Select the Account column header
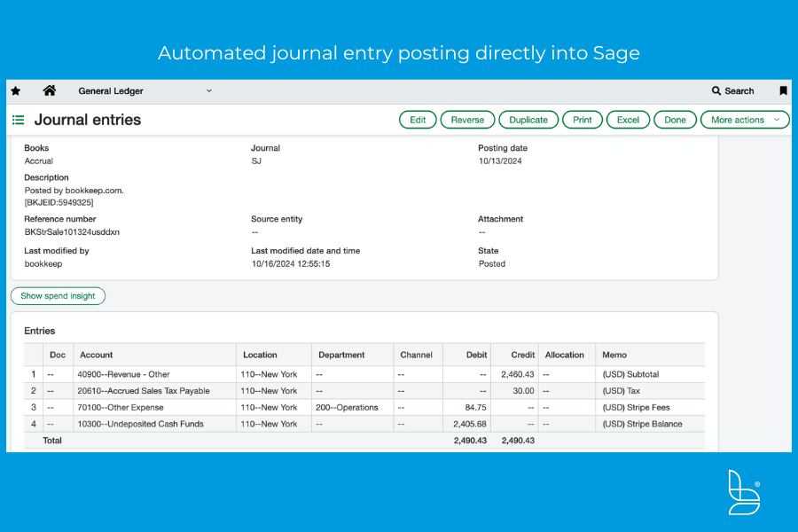The width and height of the screenshot is (798, 532). point(96,355)
